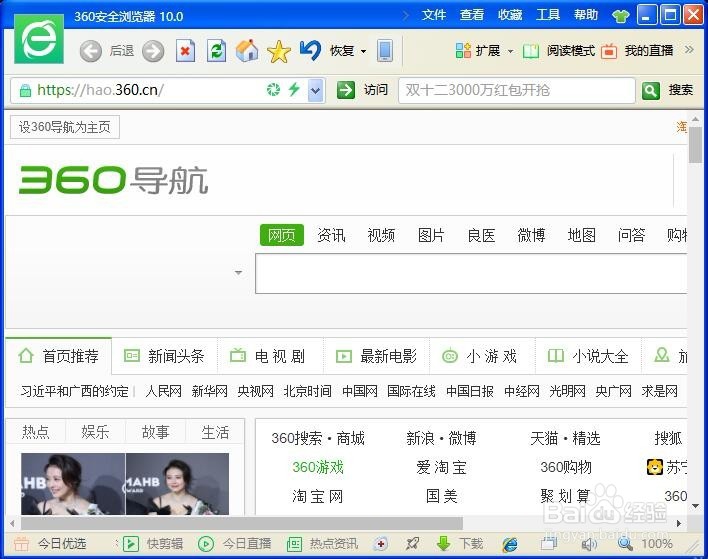Viewport: 708px width, 559px height.
Task: Open My Live (我的直播)
Action: 637,51
